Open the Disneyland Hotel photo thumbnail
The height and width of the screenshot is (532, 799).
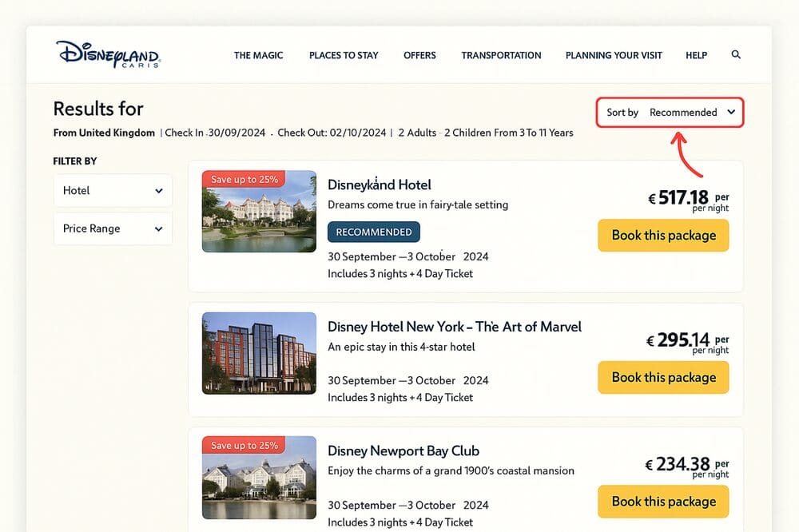tap(259, 212)
